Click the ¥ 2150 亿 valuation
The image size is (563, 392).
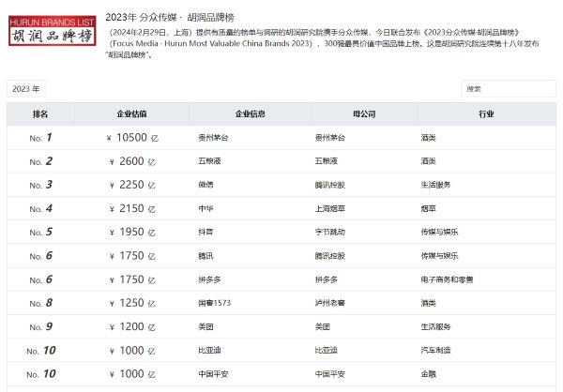(x=131, y=208)
